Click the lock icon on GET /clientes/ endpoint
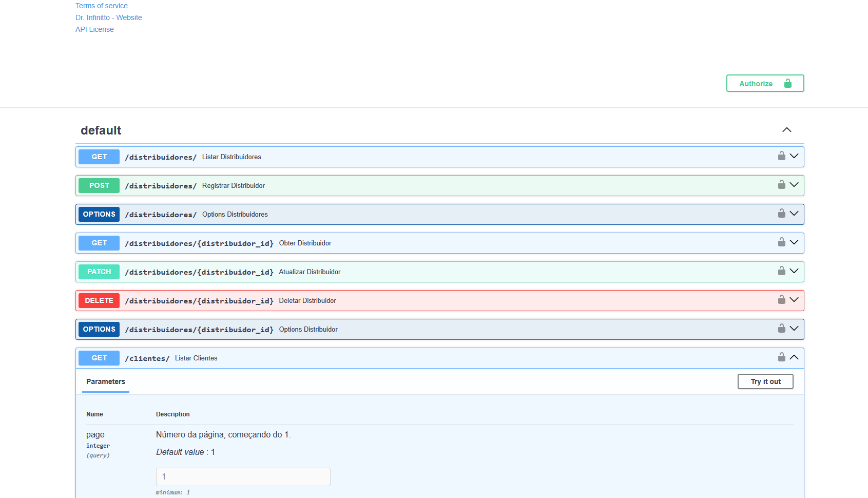Image resolution: width=868 pixels, height=498 pixels. 782,357
